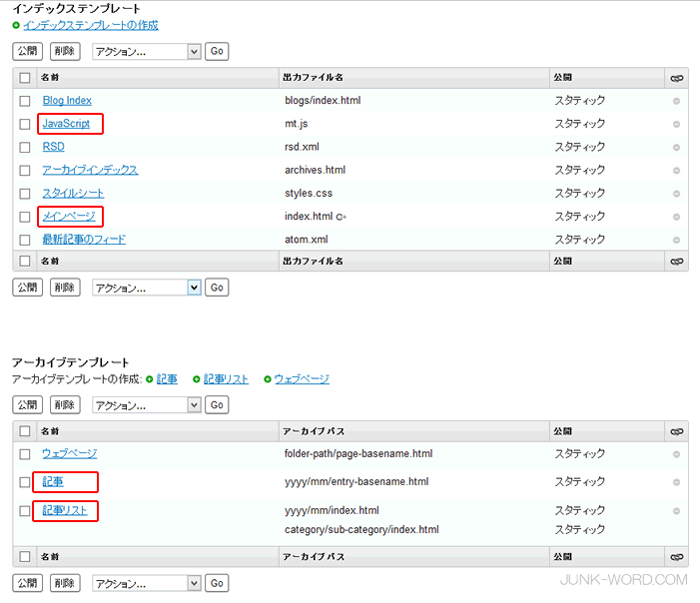Select the checkbox for the 記事リスト archive template
This screenshot has height=603, width=700.
tap(25, 511)
